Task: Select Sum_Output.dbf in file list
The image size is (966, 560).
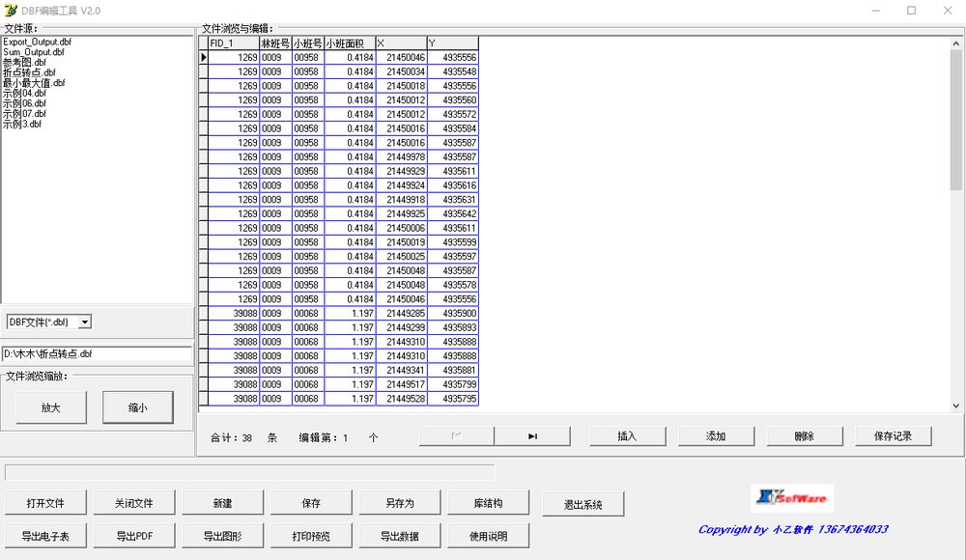Action: (33, 52)
